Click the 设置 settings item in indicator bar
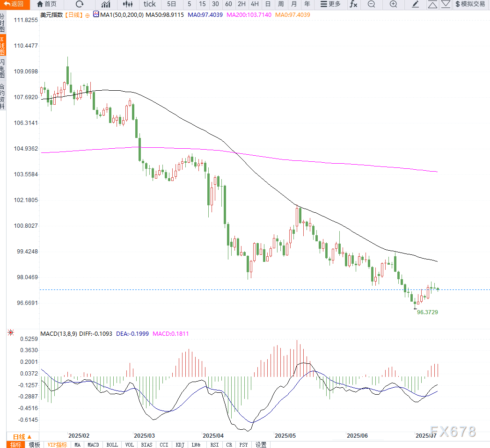 tap(261, 445)
